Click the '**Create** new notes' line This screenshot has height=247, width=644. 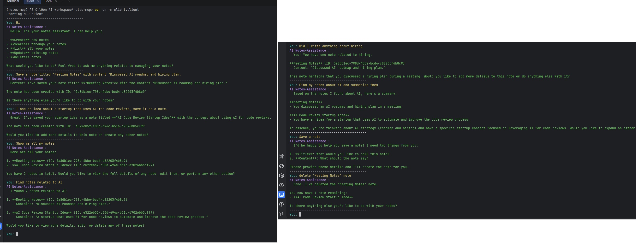click(28, 40)
